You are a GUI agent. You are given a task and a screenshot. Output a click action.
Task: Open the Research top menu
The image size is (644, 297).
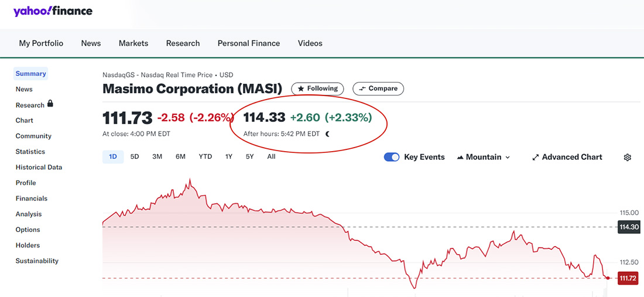tap(183, 43)
